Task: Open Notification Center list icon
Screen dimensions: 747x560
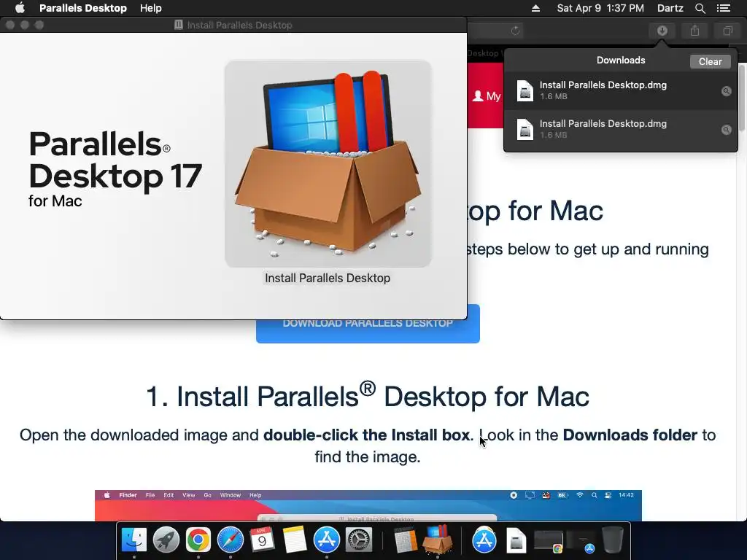Action: tap(723, 8)
